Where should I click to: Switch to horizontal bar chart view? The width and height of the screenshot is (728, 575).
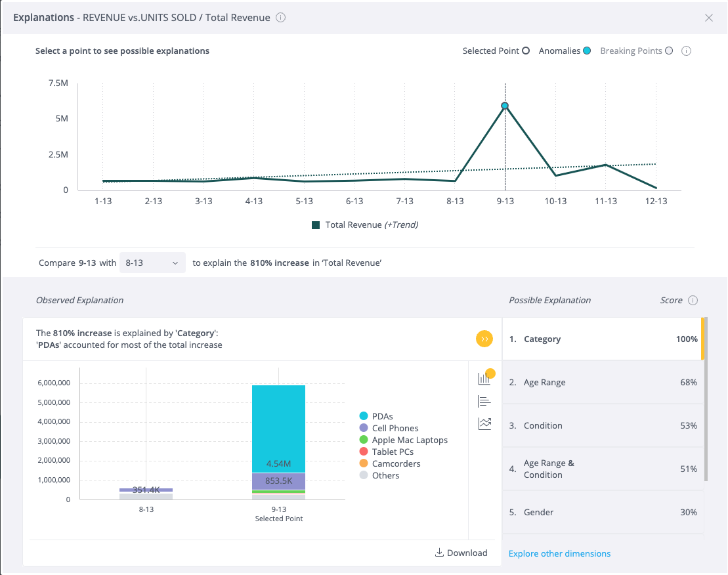484,401
